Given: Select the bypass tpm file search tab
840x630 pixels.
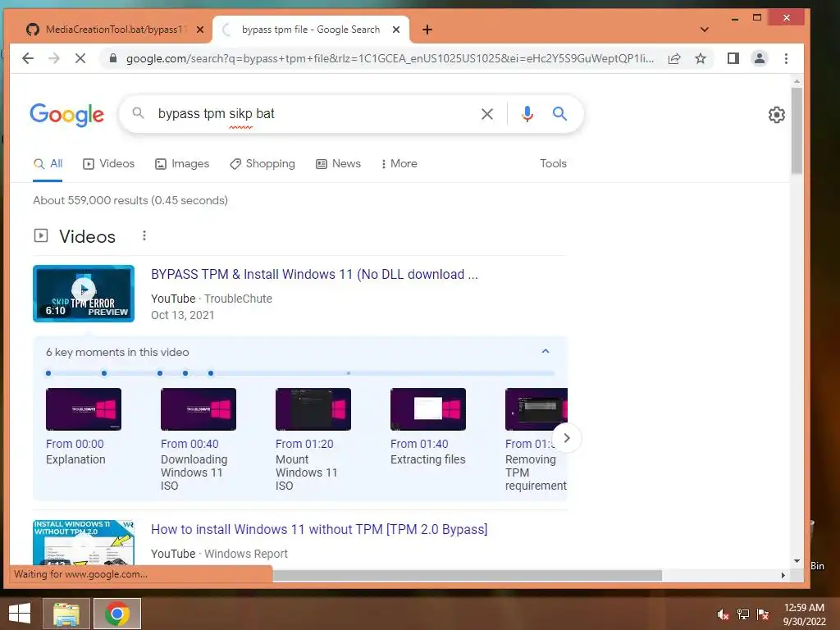Looking at the screenshot, I should point(311,30).
